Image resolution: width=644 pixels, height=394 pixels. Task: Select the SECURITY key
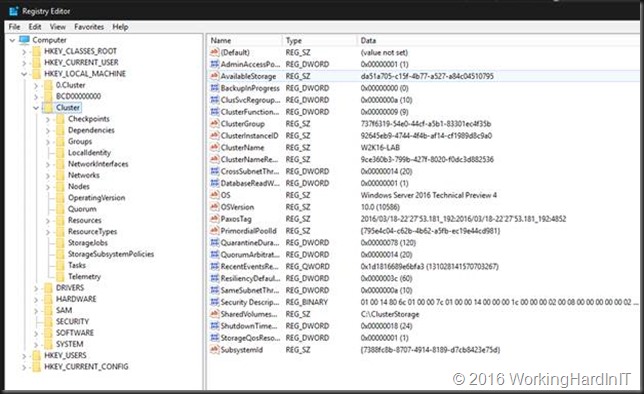(x=72, y=322)
